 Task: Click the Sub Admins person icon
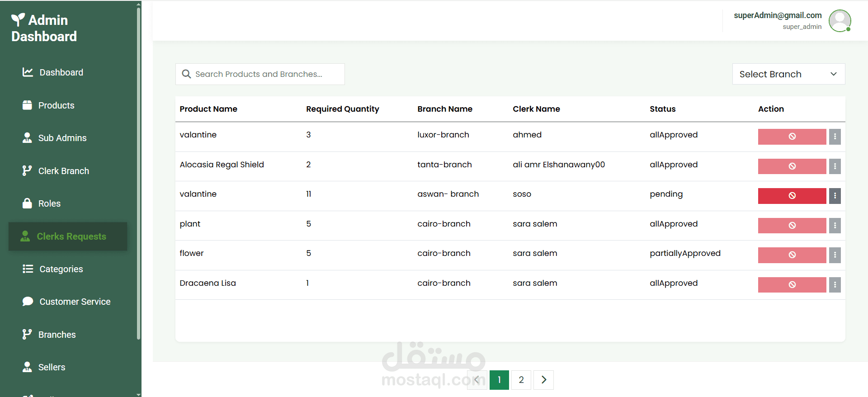27,138
